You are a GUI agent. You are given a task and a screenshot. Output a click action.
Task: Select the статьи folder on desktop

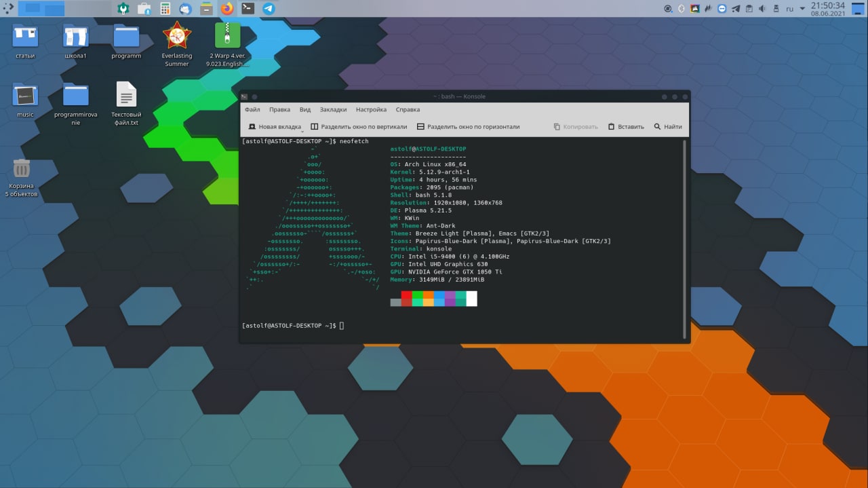[25, 41]
